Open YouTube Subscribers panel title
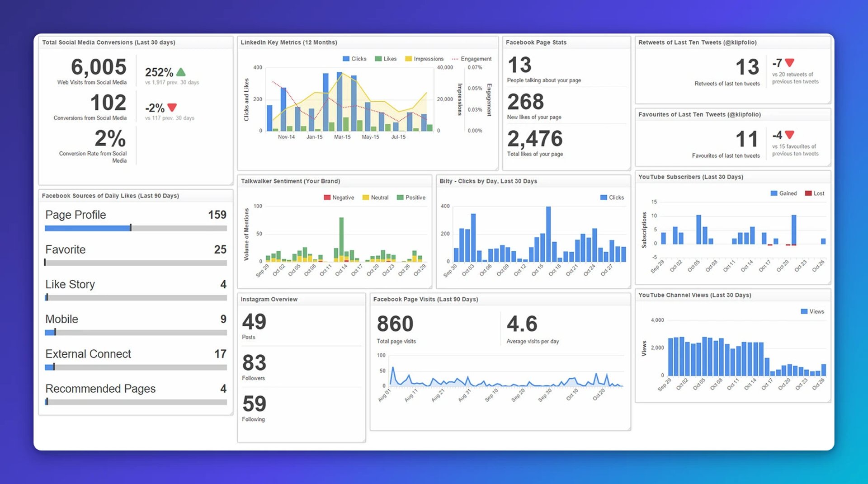Viewport: 868px width, 484px height. pos(691,177)
